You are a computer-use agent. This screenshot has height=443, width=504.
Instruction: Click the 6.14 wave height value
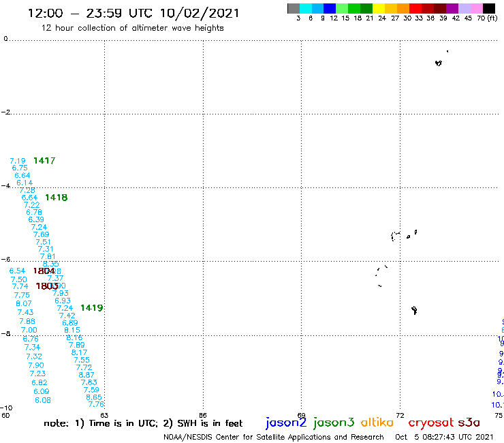point(25,183)
